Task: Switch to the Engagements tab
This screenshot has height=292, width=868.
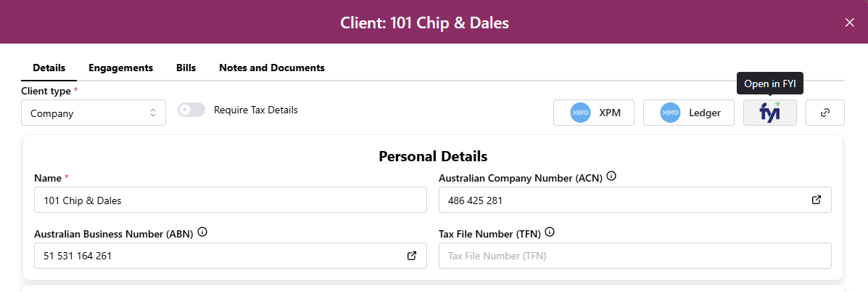Action: (120, 68)
